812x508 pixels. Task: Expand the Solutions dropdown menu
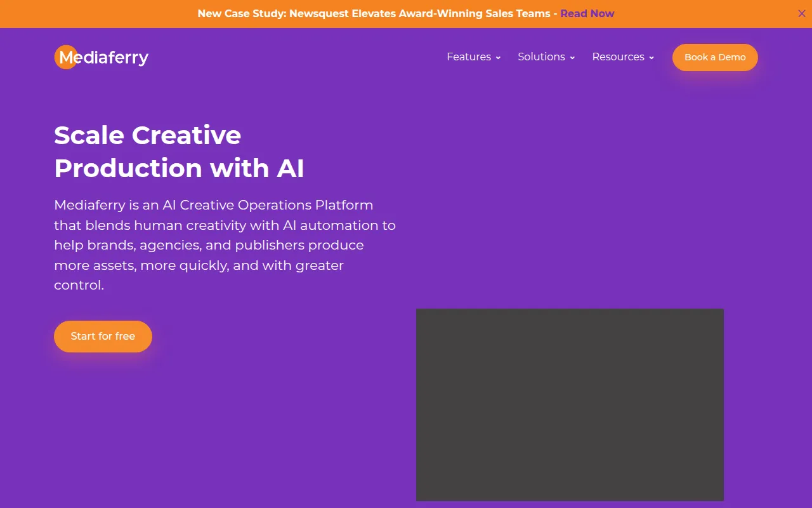coord(546,57)
